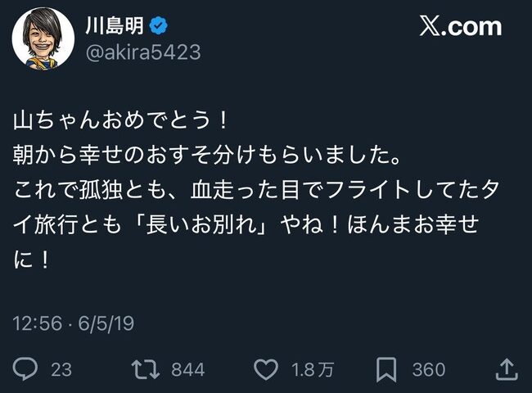Bookmark the post with the bookmark icon
The width and height of the screenshot is (532, 393).
[x=387, y=370]
